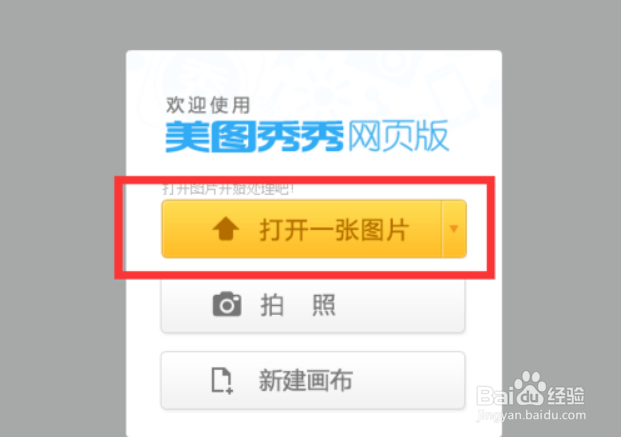Click the 经验 characters in the watermark
The width and height of the screenshot is (621, 437).
[x=566, y=395]
